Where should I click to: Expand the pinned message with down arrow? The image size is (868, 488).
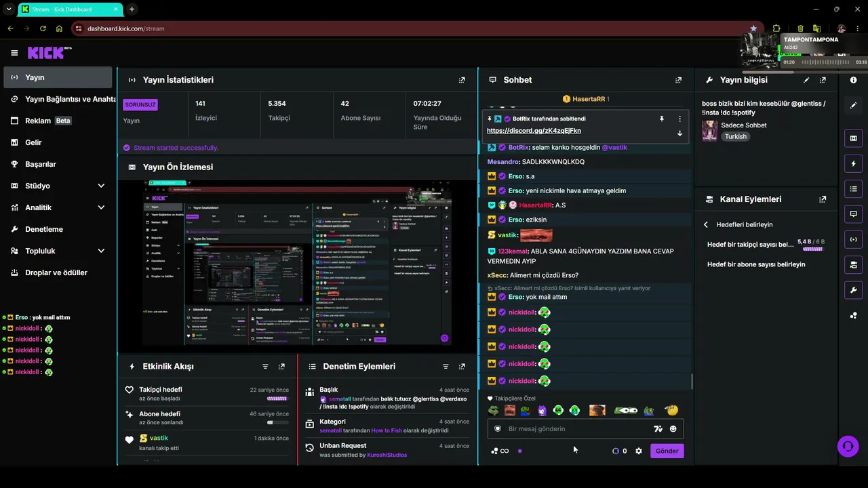pyautogui.click(x=679, y=133)
